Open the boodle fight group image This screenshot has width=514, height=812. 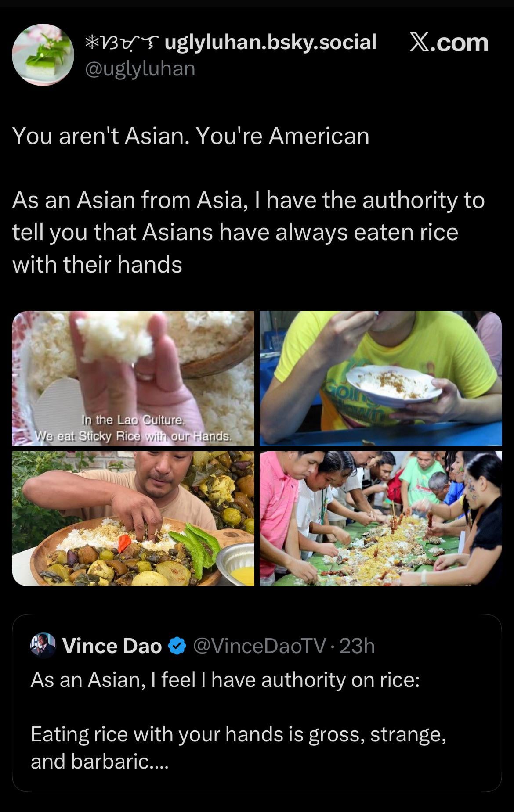point(381,519)
